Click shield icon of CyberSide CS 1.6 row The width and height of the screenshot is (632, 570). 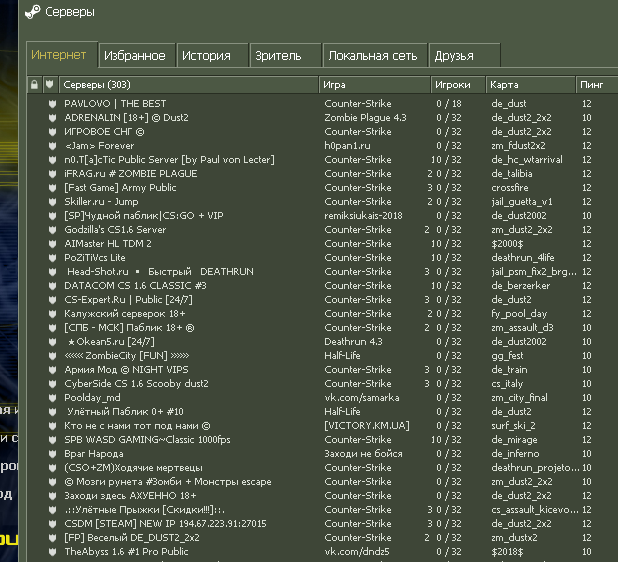[52, 384]
